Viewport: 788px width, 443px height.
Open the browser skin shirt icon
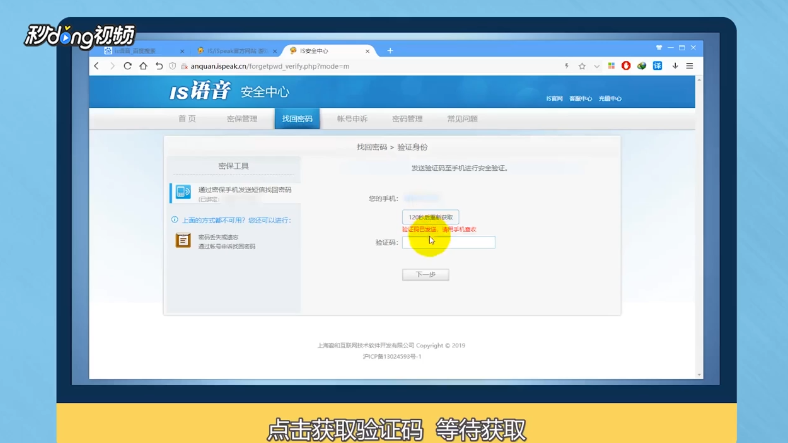click(x=659, y=48)
